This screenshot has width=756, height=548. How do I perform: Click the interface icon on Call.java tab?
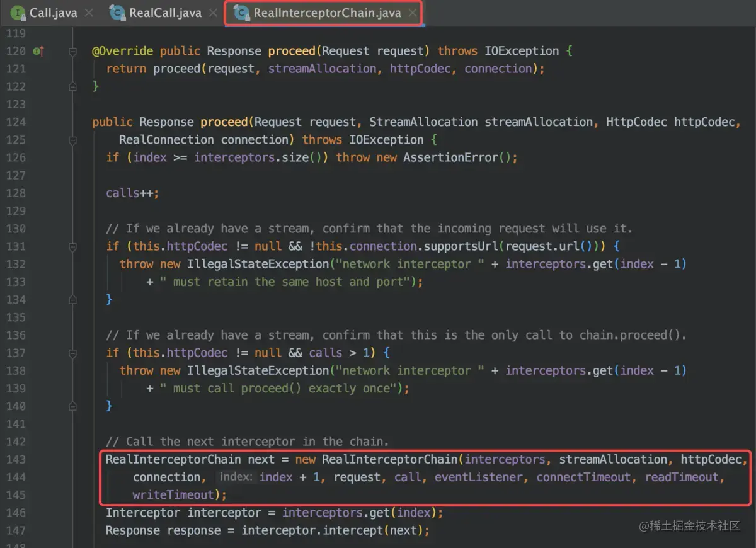18,13
